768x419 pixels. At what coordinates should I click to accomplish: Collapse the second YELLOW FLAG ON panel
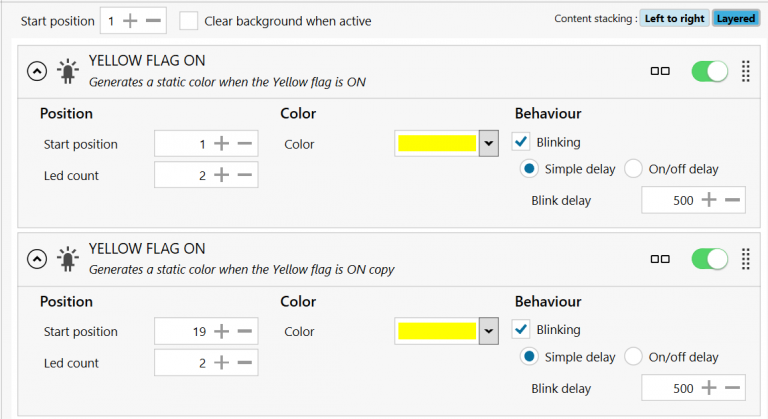pos(36,258)
